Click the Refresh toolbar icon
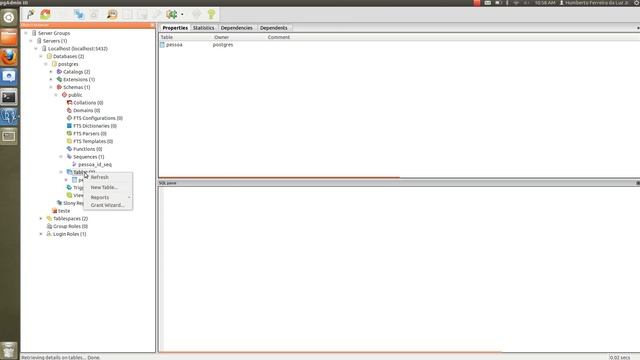Image resolution: width=640 pixels, height=360 pixels. [x=45, y=14]
